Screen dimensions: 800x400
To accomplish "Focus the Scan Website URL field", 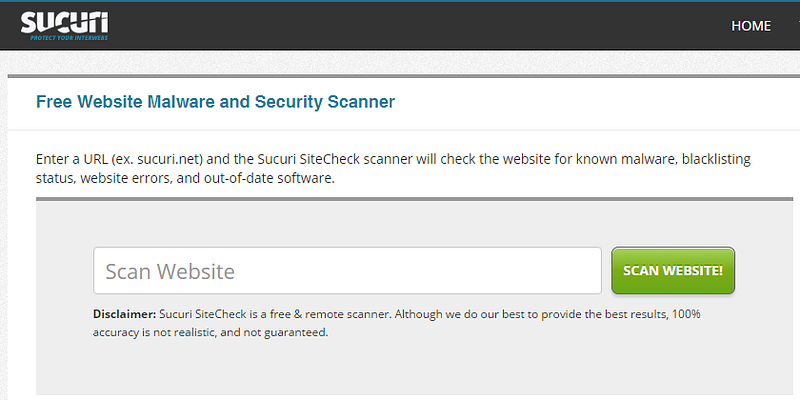I will pyautogui.click(x=346, y=271).
